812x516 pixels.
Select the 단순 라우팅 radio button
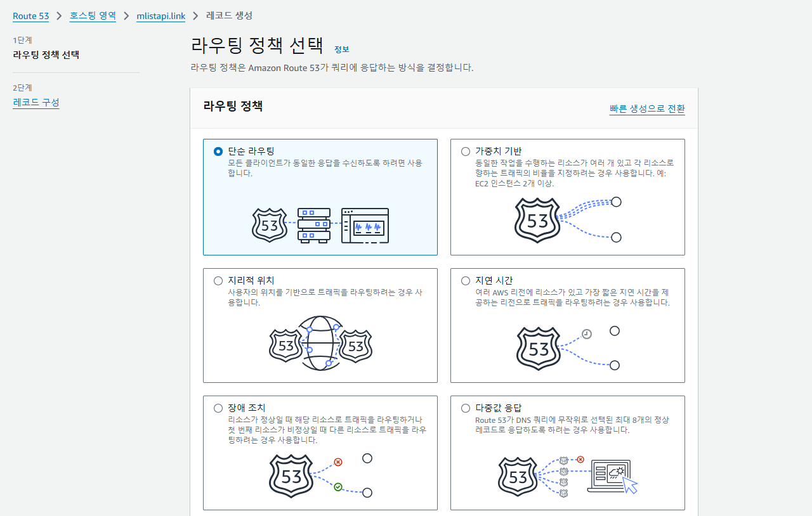(218, 152)
